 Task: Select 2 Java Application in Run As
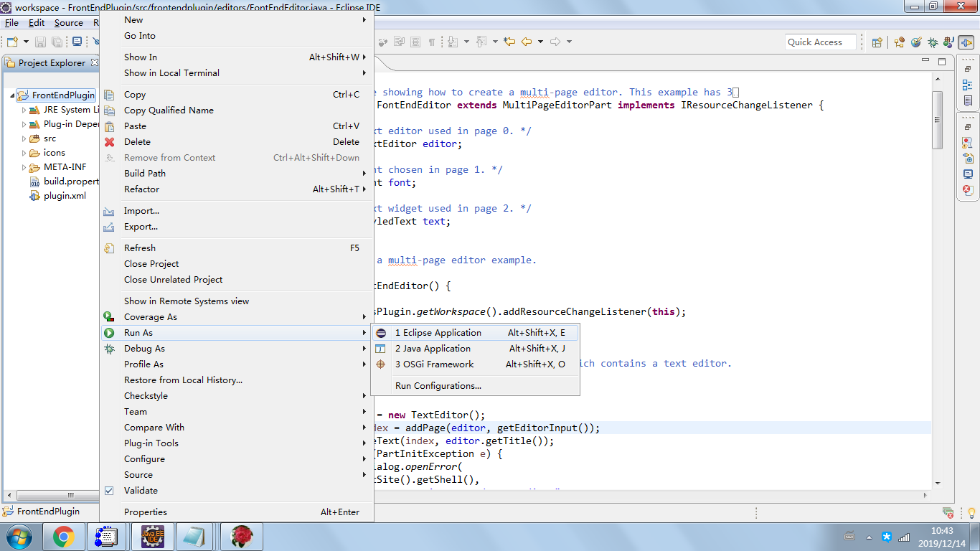coord(475,349)
